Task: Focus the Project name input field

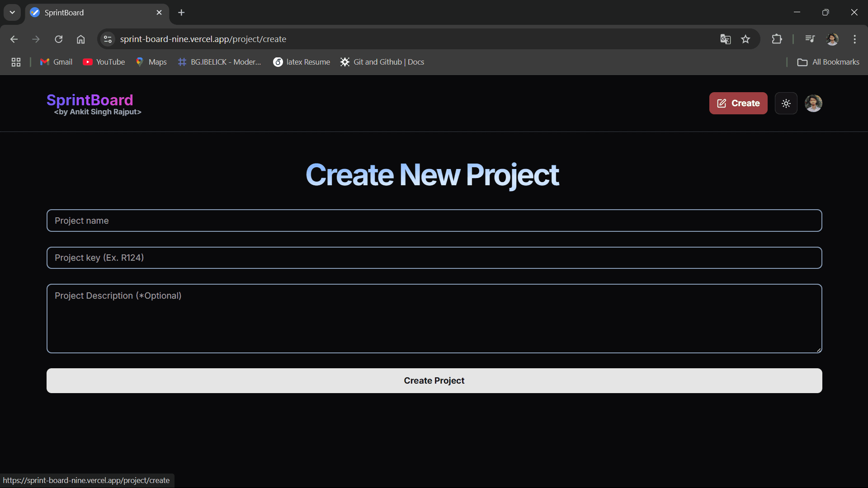Action: [x=434, y=221]
